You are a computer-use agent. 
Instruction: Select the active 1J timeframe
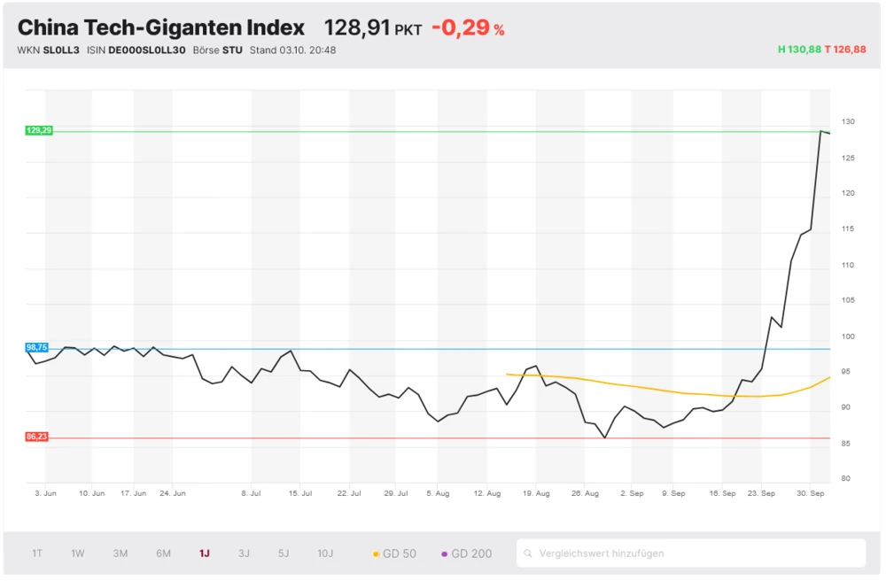(x=202, y=553)
